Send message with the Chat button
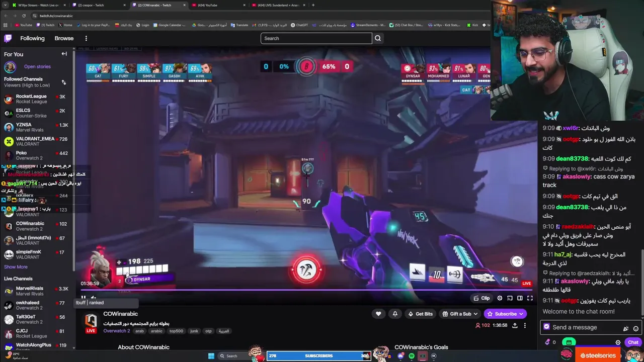The height and width of the screenshot is (362, 644). pos(633,342)
